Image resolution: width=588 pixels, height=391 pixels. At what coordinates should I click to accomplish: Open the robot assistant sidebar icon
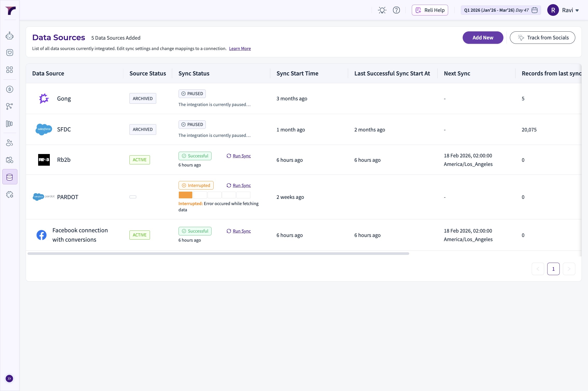[x=10, y=36]
